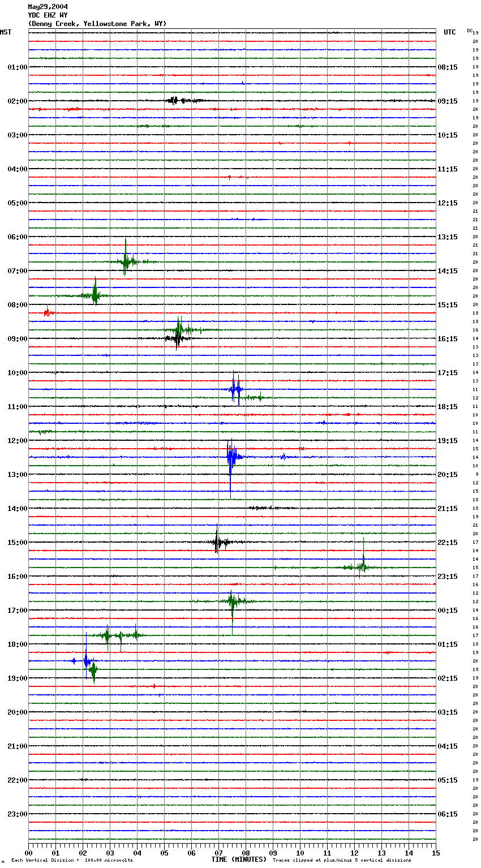Click the bottom minute-axis label '03'
The height and width of the screenshot is (868, 481).
(x=110, y=853)
